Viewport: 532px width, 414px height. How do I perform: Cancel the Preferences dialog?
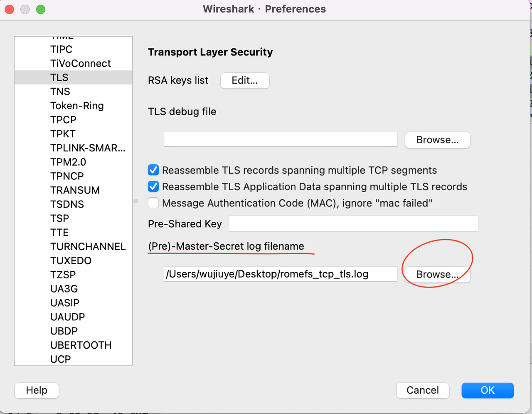pyautogui.click(x=423, y=390)
